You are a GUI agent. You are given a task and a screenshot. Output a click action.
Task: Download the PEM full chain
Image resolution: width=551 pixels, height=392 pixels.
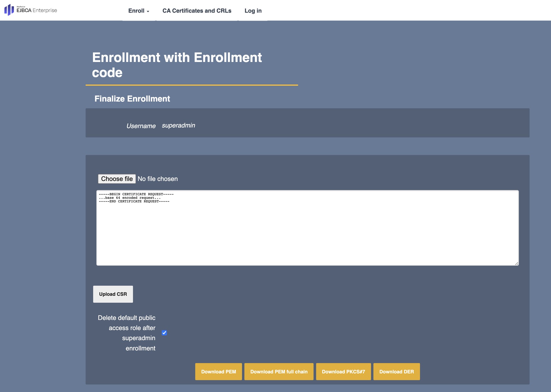(x=279, y=372)
